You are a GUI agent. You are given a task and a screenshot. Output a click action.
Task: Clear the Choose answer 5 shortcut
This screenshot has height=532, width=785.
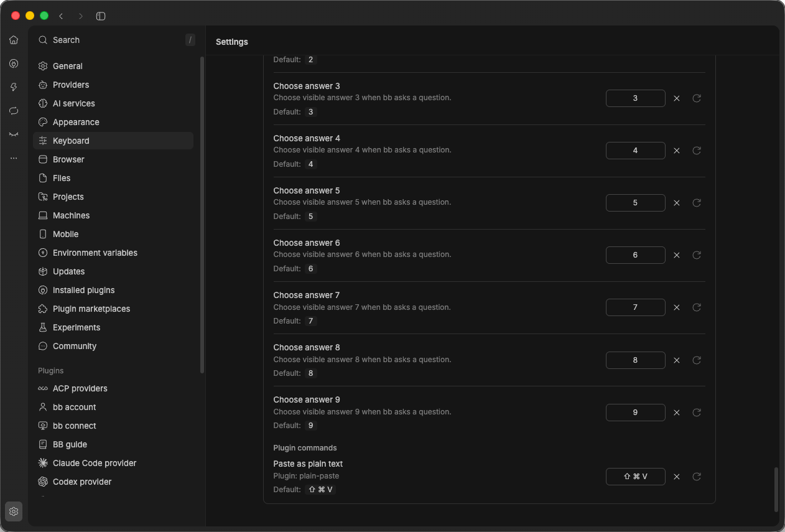coord(677,203)
